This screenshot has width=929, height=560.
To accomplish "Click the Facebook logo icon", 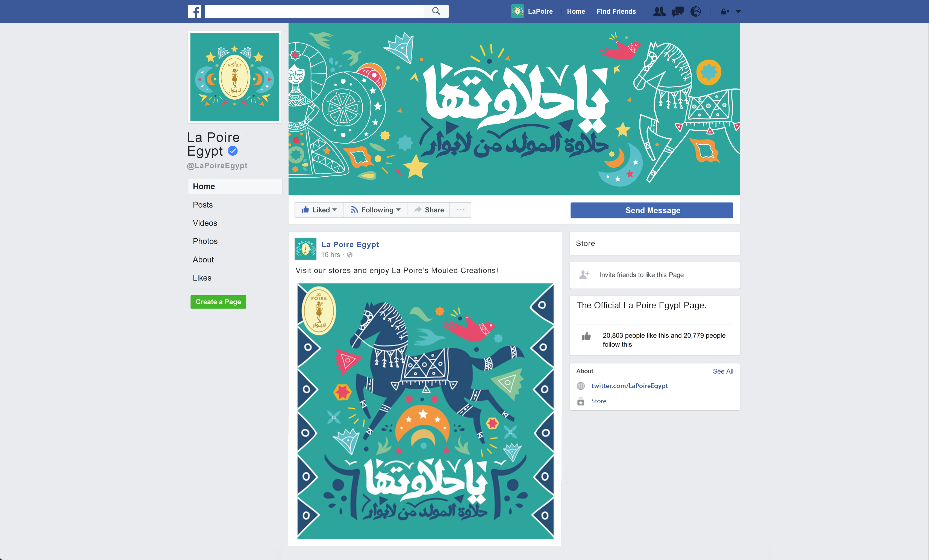I will pos(195,11).
